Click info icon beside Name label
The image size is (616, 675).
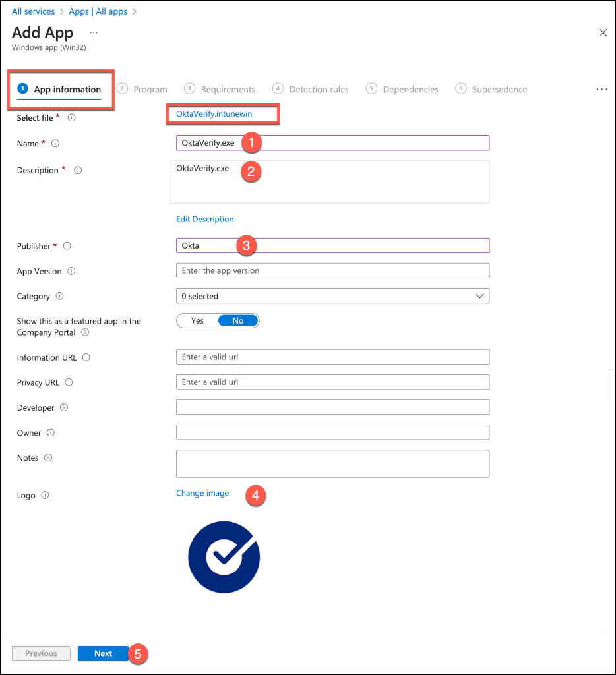click(56, 143)
